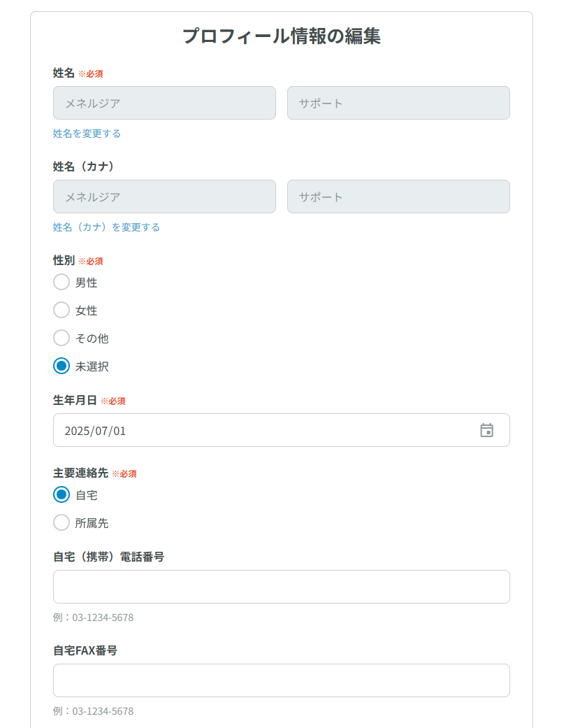Screen dimensions: 566x728
Task: Choose その他 for gender
Action: coord(61,338)
